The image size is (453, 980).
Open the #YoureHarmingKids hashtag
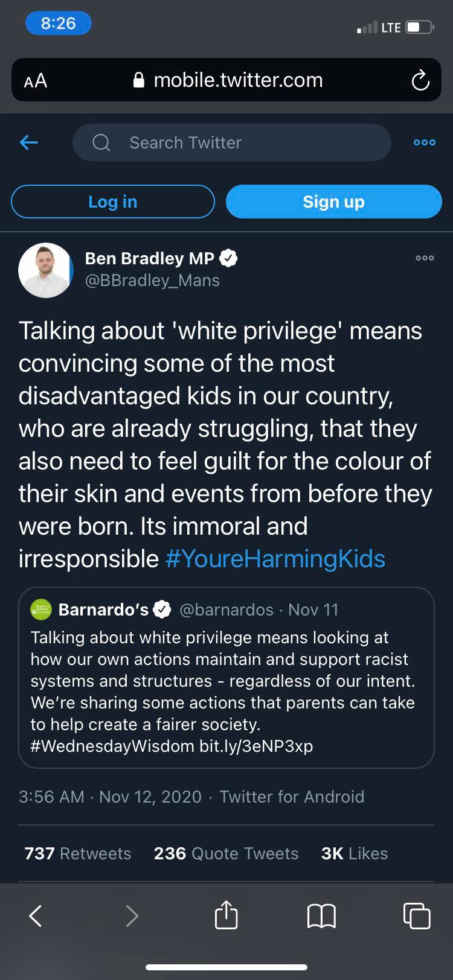[x=275, y=559]
